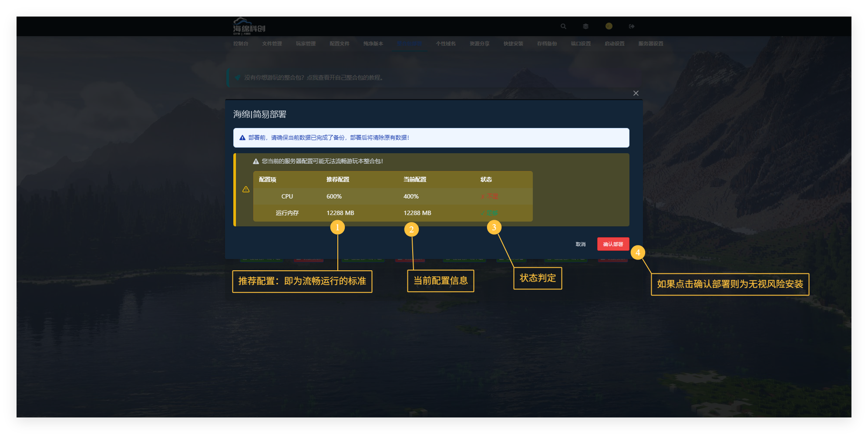Image resolution: width=868 pixels, height=434 pixels.
Task: Select the 存档备份 tab
Action: (547, 44)
